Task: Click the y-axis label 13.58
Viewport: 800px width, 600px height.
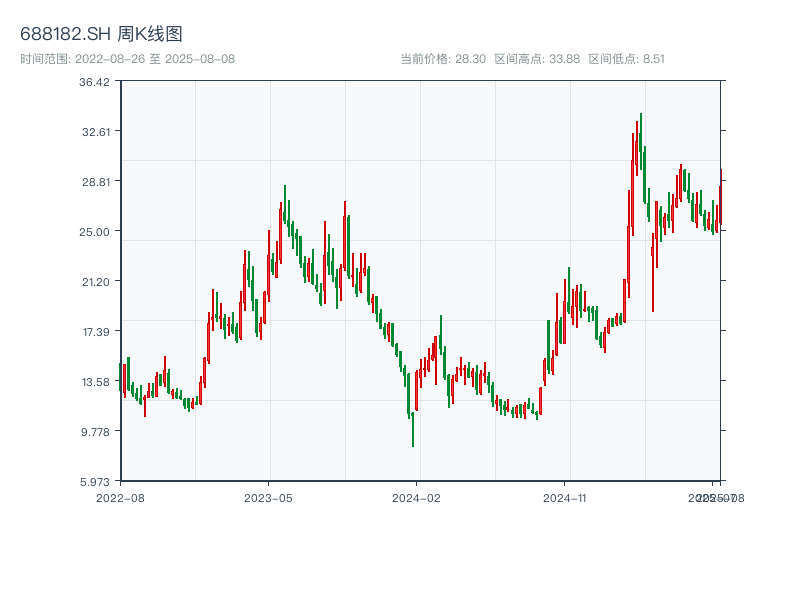Action: [x=96, y=382]
